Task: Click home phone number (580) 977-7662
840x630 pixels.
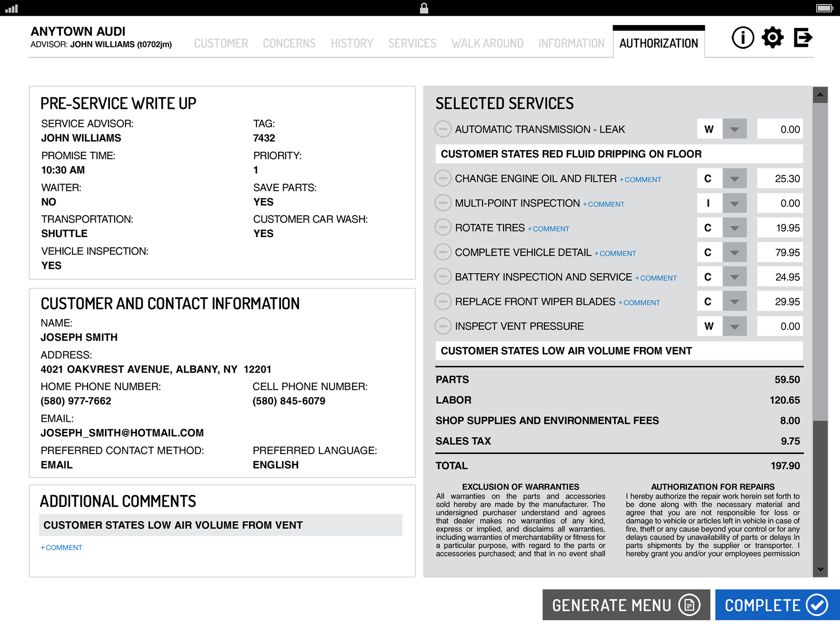Action: [x=76, y=401]
